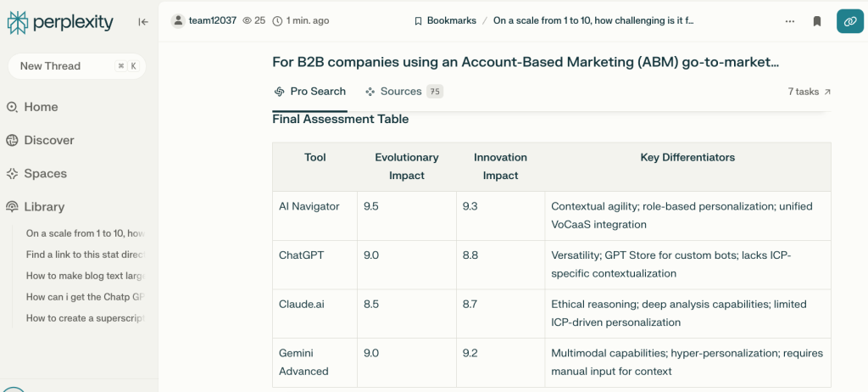This screenshot has height=392, width=868.
Task: Click the Library icon
Action: [x=12, y=207]
